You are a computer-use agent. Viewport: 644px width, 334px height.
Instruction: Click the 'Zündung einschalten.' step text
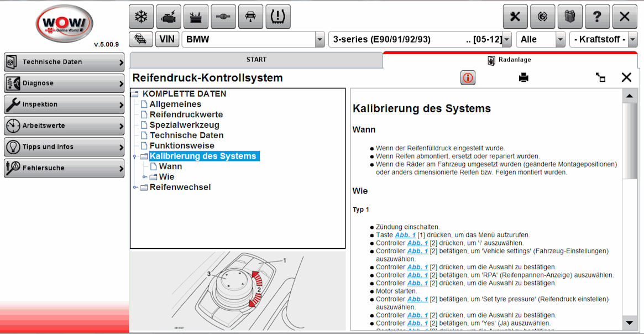click(x=407, y=227)
